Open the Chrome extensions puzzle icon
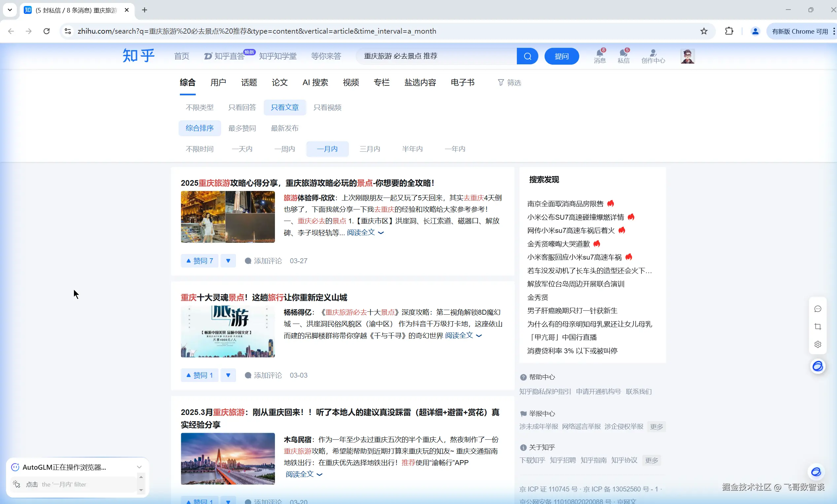837x504 pixels. 729,31
